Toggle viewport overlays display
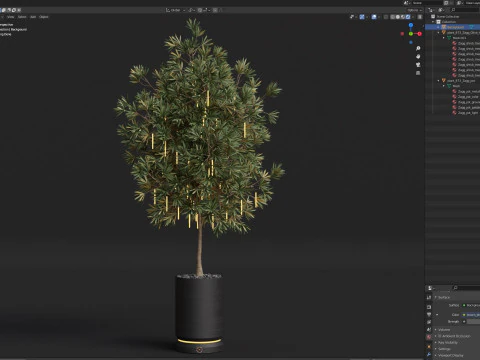 (374, 17)
